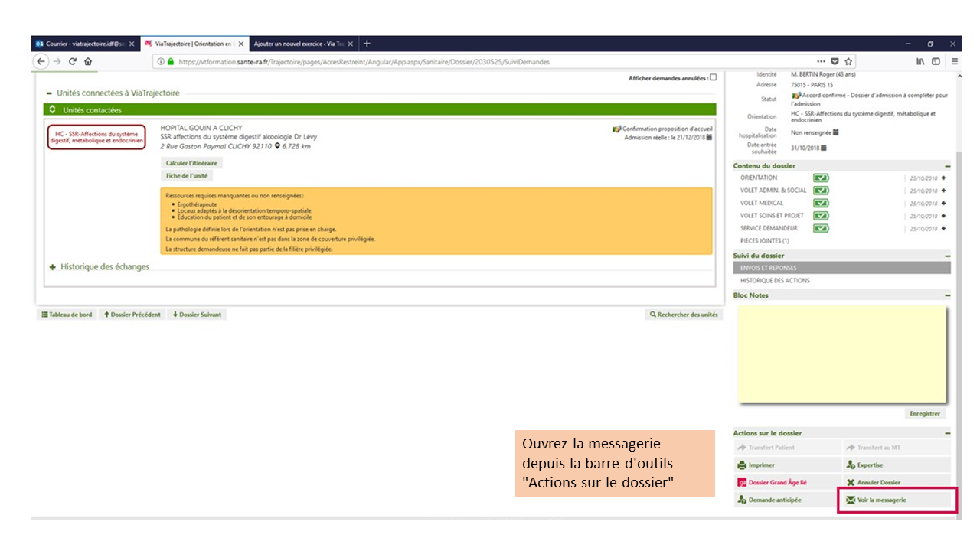This screenshot has height=551, width=980.
Task: Click the Rechercher des unités button
Action: click(684, 315)
